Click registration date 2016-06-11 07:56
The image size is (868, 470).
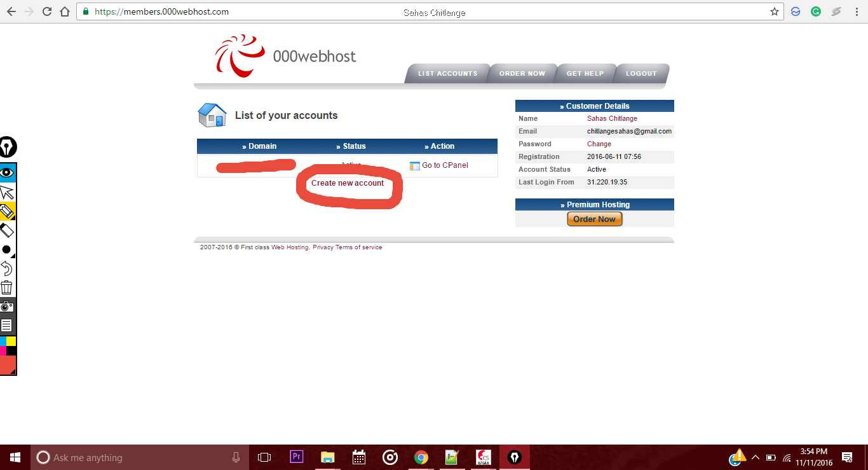pos(614,156)
